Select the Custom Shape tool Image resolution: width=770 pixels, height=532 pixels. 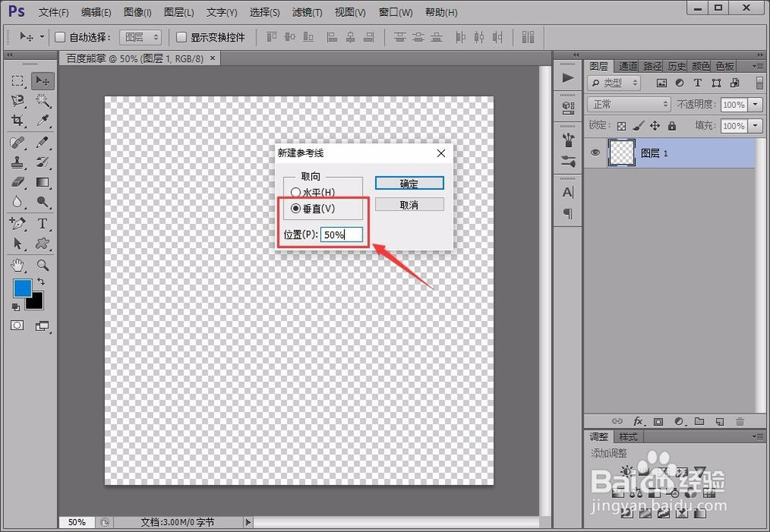[42, 243]
